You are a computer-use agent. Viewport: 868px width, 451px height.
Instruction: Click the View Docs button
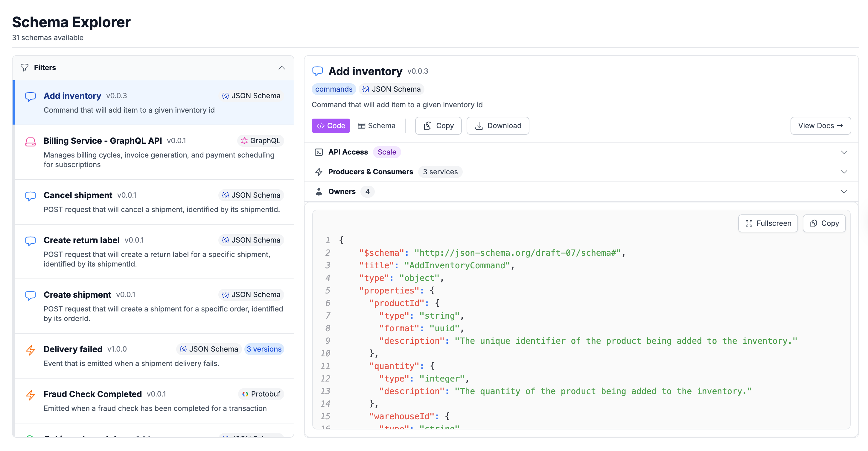[820, 125]
